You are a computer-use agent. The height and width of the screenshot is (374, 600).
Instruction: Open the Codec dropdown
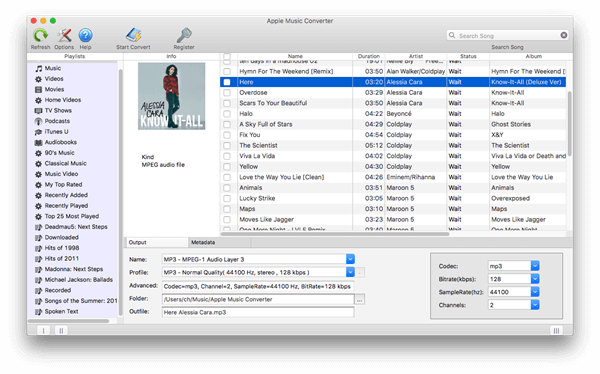coord(535,266)
